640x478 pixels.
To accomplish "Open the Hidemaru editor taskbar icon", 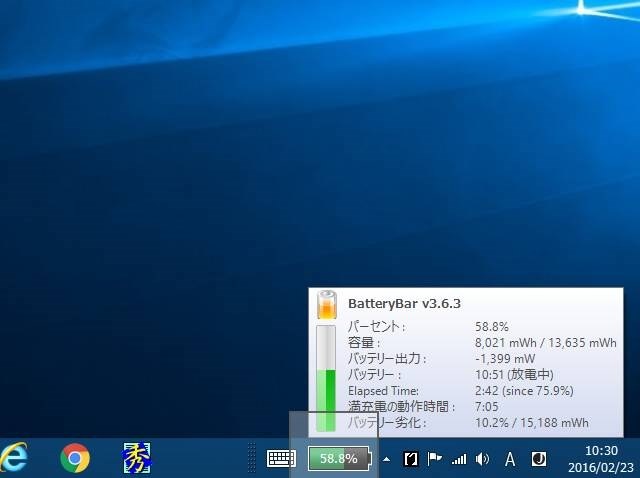I will tap(137, 458).
